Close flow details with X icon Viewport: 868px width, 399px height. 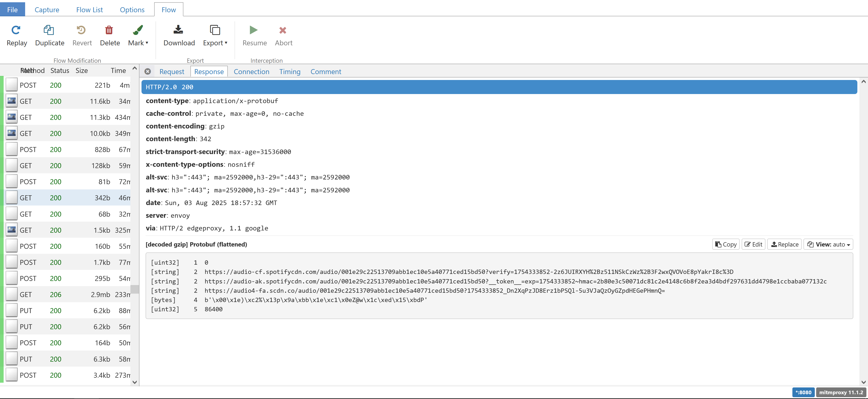coord(148,72)
